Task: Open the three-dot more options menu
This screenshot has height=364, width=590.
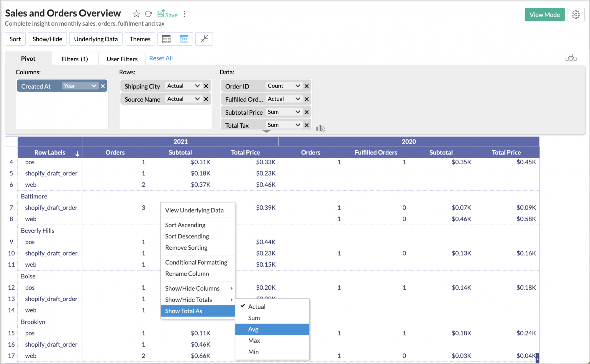Action: [184, 14]
